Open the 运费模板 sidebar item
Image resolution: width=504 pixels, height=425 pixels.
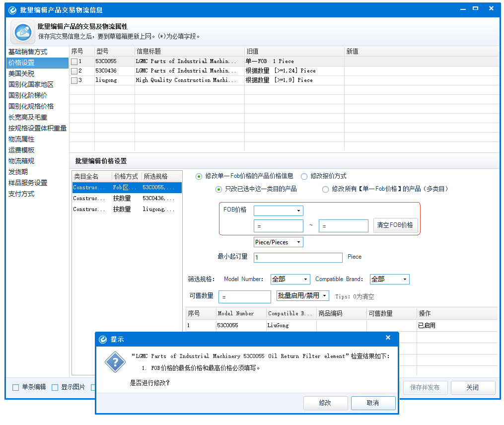21,150
